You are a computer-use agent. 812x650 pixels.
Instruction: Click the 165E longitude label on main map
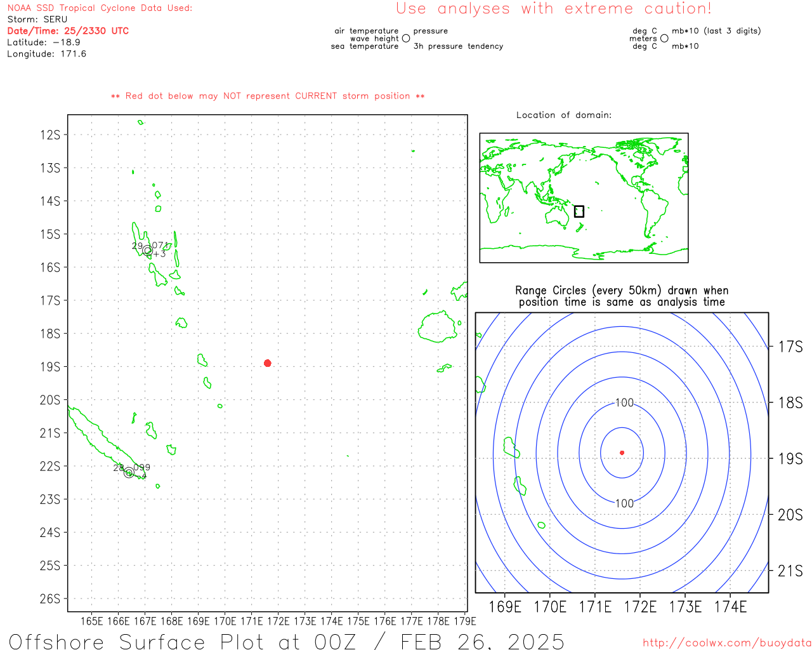click(92, 621)
